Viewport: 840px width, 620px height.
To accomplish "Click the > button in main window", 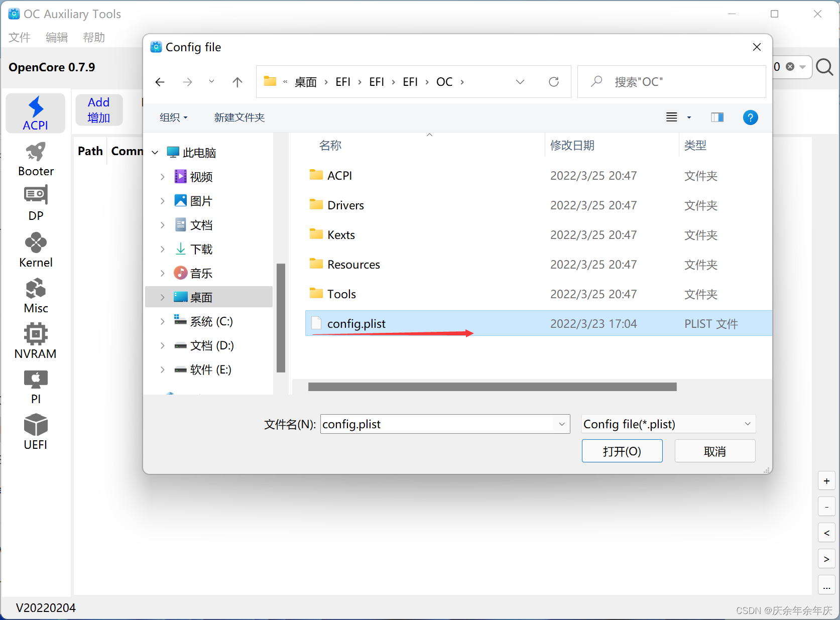I will [826, 559].
